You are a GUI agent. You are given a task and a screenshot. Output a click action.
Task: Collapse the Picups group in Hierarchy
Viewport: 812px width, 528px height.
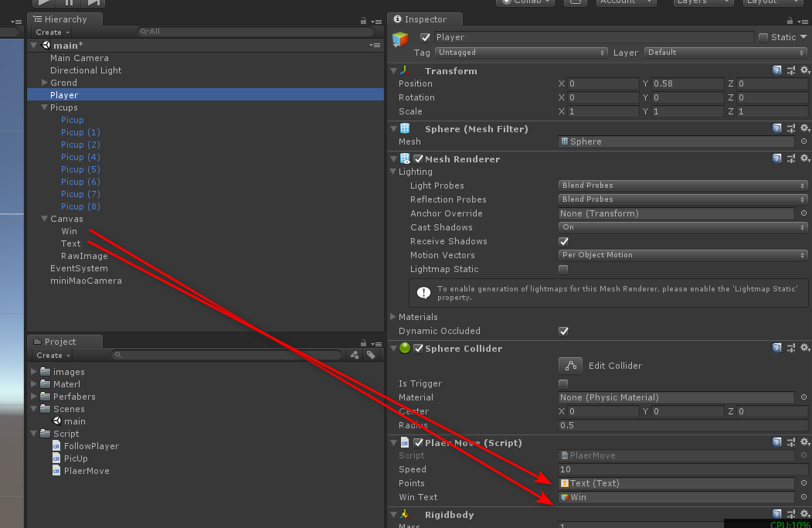(x=45, y=107)
